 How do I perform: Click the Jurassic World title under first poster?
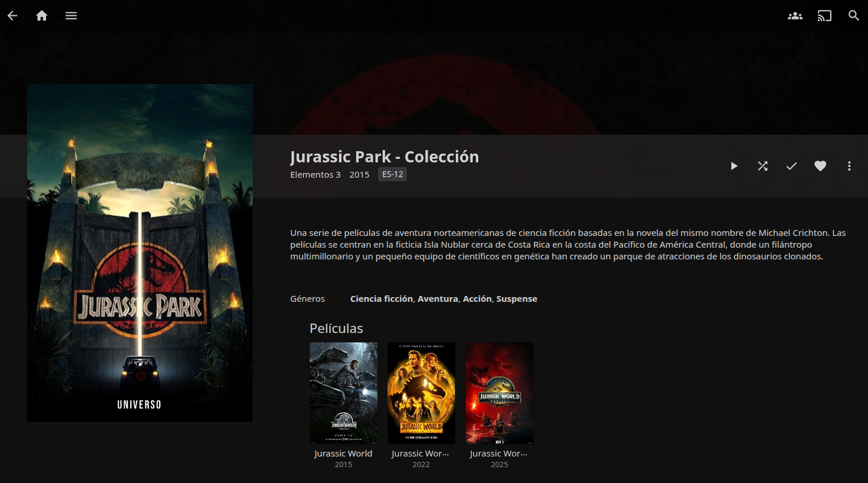(343, 454)
